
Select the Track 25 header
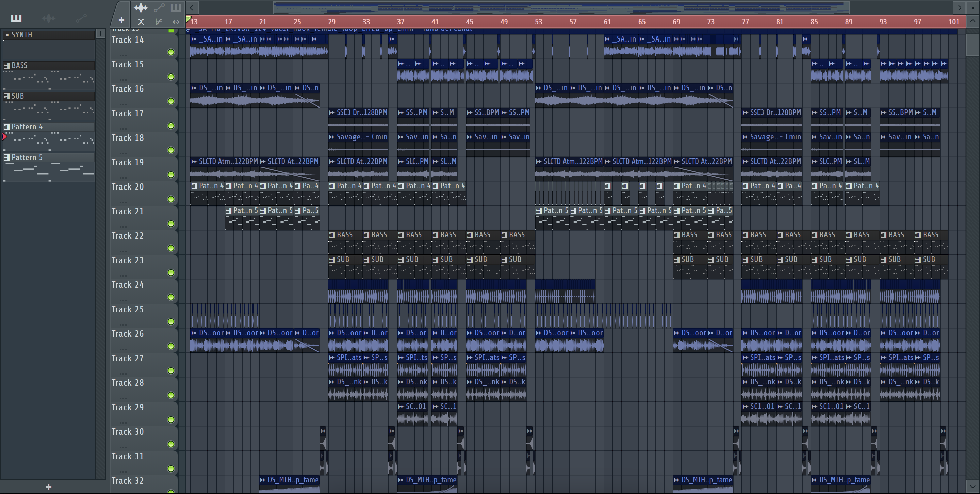pyautogui.click(x=144, y=315)
